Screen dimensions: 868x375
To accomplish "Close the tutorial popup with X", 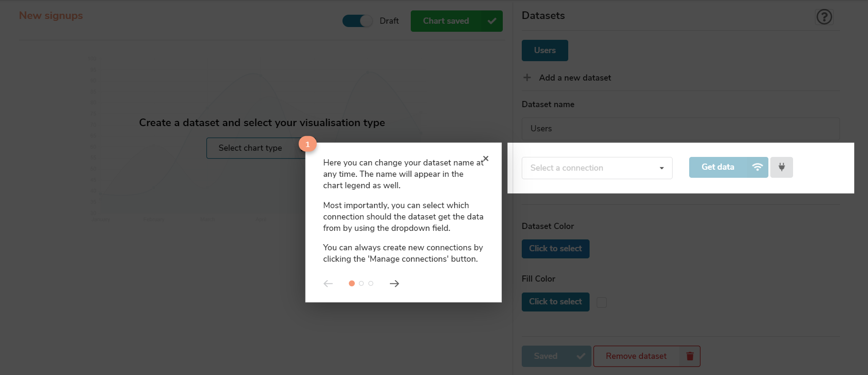I will pos(485,158).
